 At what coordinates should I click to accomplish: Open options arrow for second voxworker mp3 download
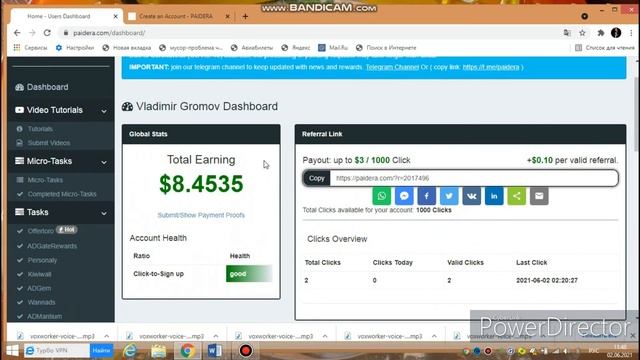click(x=216, y=336)
